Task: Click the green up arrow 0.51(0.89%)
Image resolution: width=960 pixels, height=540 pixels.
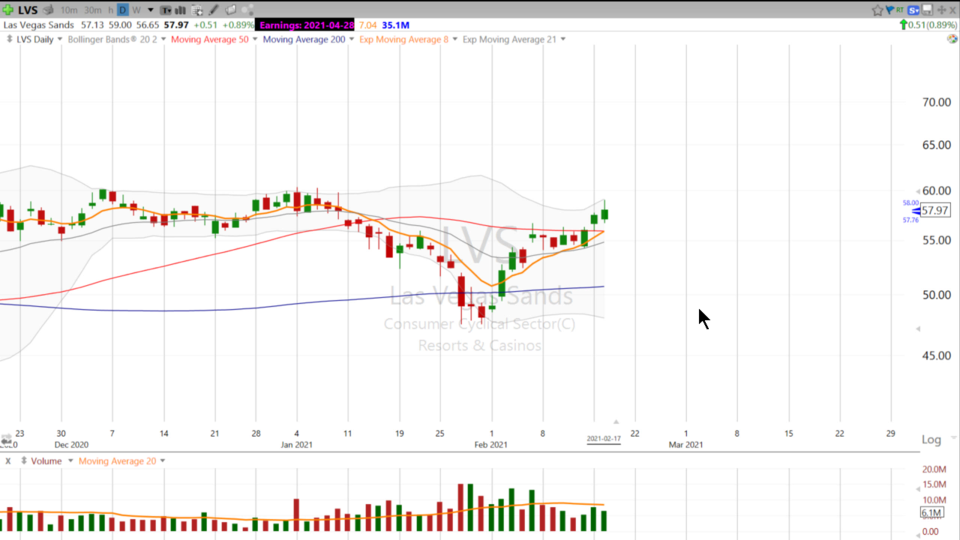Action: pos(928,25)
